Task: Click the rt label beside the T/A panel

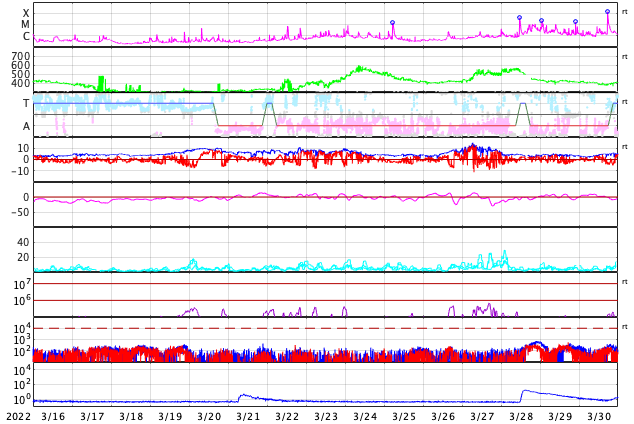Action: [x=625, y=102]
